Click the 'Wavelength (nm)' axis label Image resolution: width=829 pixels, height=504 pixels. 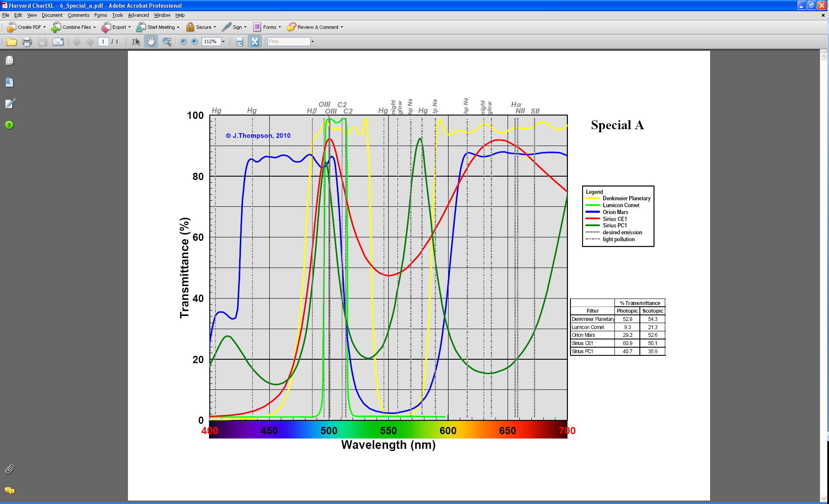[x=388, y=445]
